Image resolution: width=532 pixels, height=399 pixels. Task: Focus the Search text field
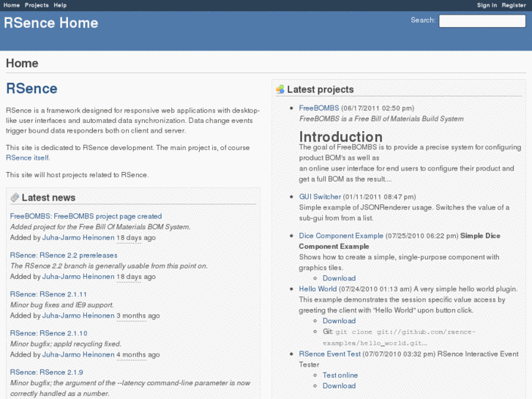[x=482, y=21]
